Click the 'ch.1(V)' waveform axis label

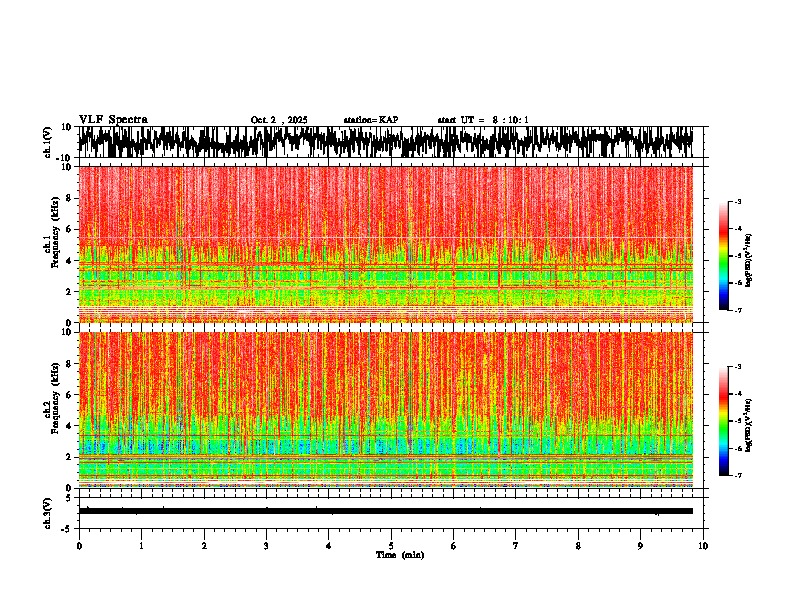pos(48,142)
